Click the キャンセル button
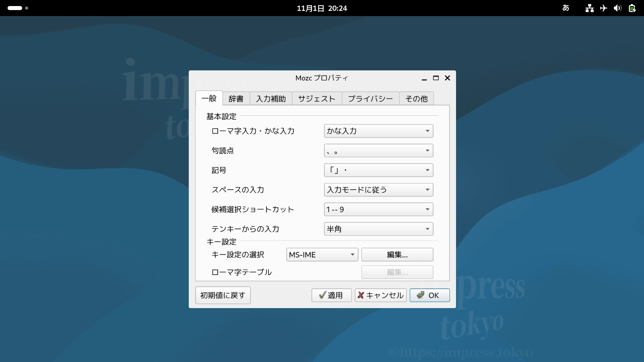The height and width of the screenshot is (362, 644). click(381, 295)
